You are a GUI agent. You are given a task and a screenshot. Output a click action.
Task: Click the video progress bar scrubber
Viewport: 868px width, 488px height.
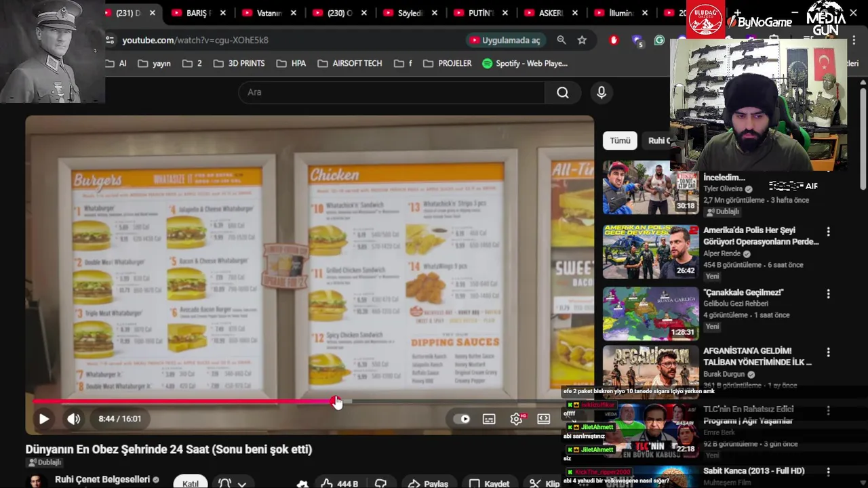click(x=336, y=402)
